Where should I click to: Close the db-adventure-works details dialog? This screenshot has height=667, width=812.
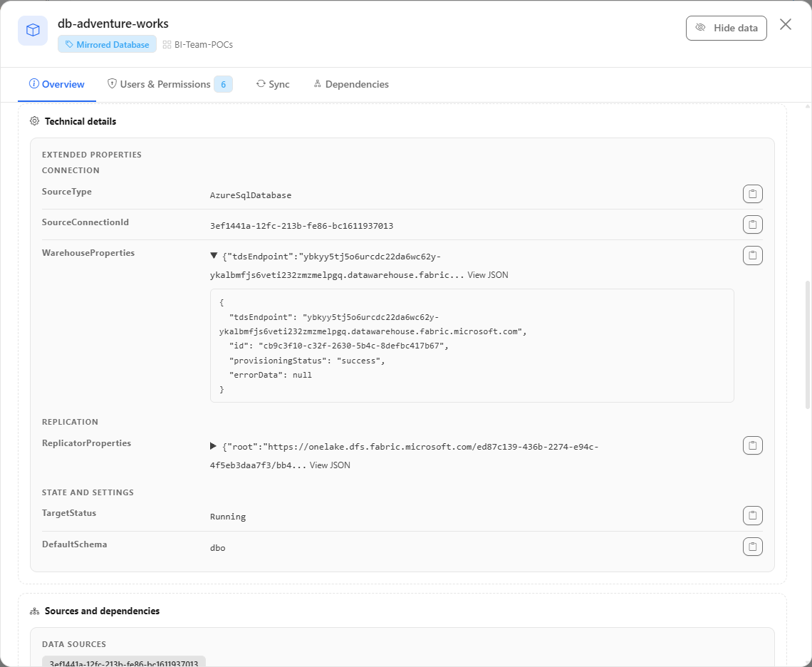(x=786, y=24)
